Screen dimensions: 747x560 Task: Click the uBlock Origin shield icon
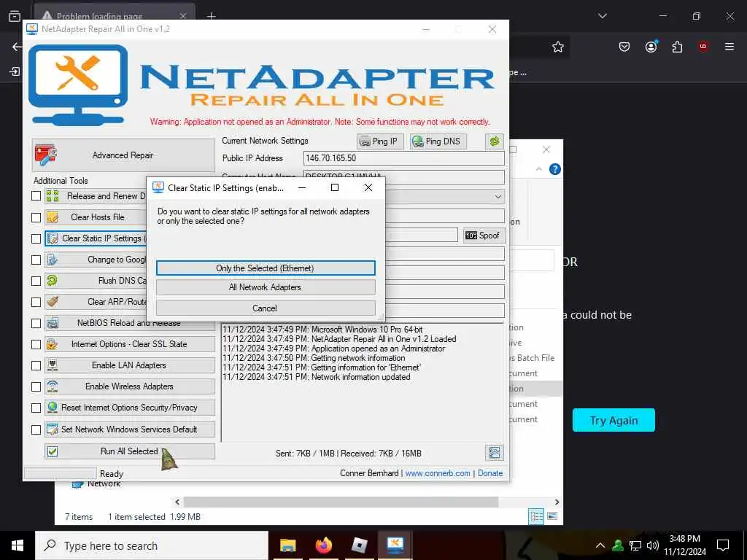click(x=703, y=46)
